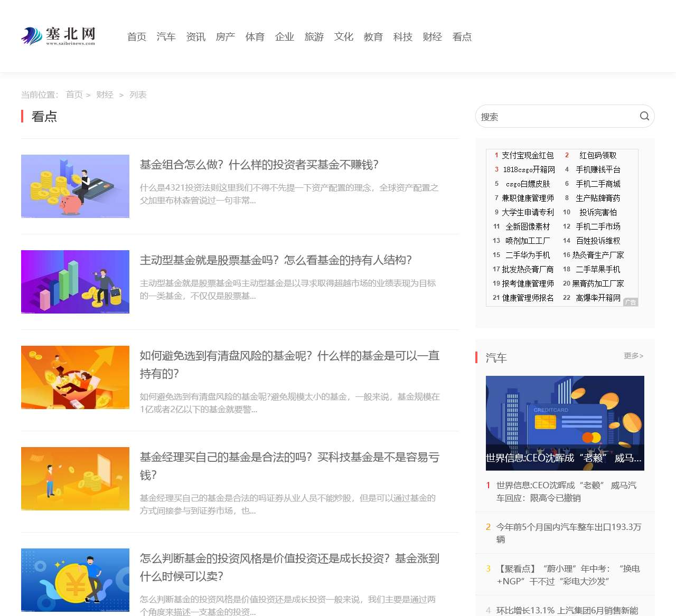
Task: Click the credit card car news image
Action: pos(565,423)
